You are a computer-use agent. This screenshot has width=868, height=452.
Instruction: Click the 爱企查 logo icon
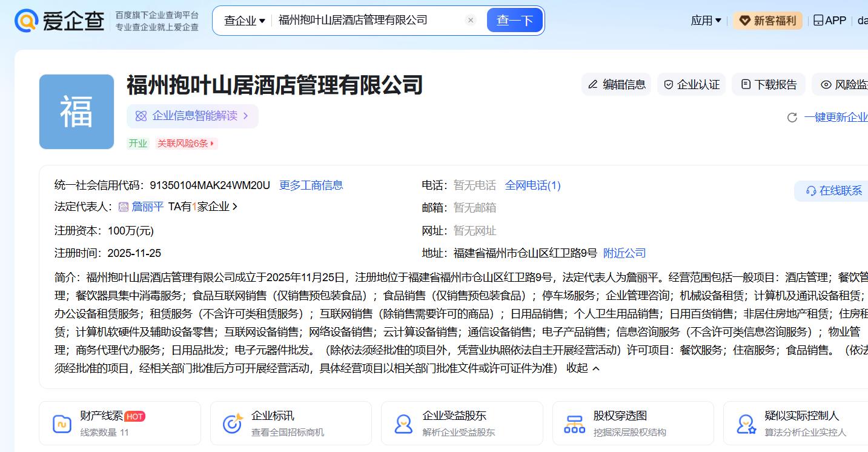pyautogui.click(x=26, y=21)
